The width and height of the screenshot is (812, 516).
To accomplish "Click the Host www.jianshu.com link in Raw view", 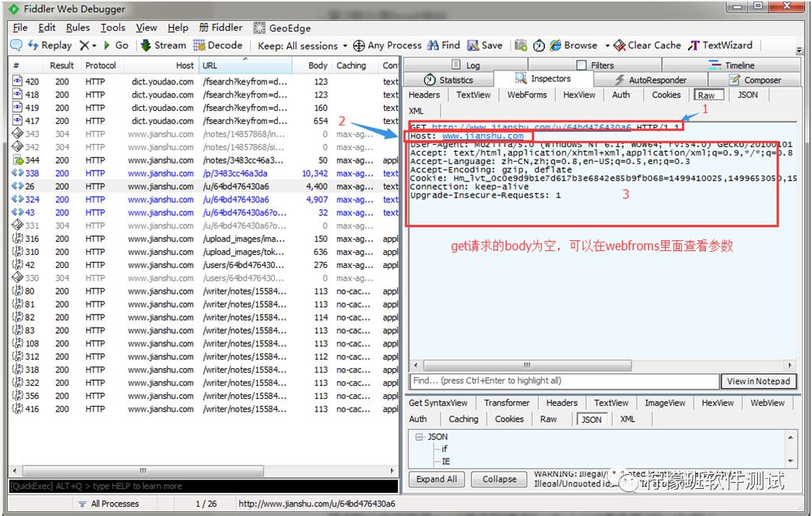I will pyautogui.click(x=483, y=136).
